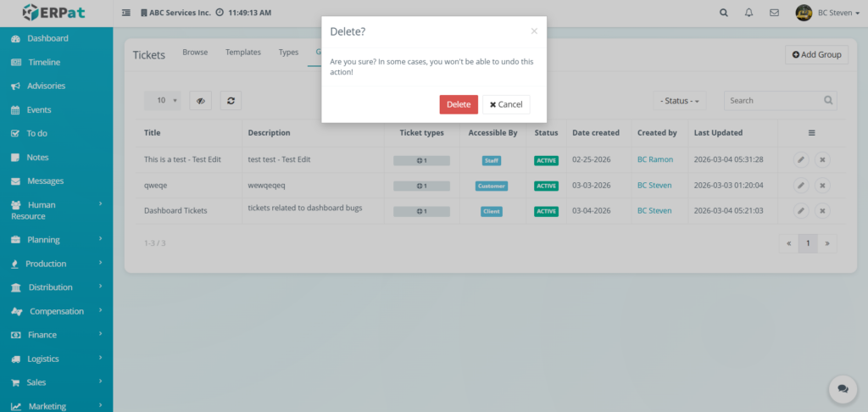Edit the Dashboard Tickets group
Screen dimensions: 868x412
800,211
